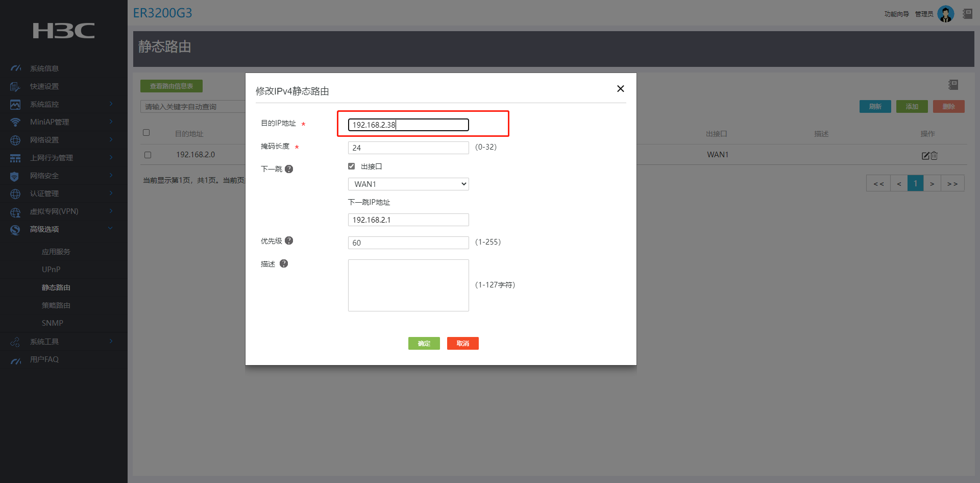This screenshot has height=483, width=980.
Task: Click the keyword search box
Action: click(193, 106)
